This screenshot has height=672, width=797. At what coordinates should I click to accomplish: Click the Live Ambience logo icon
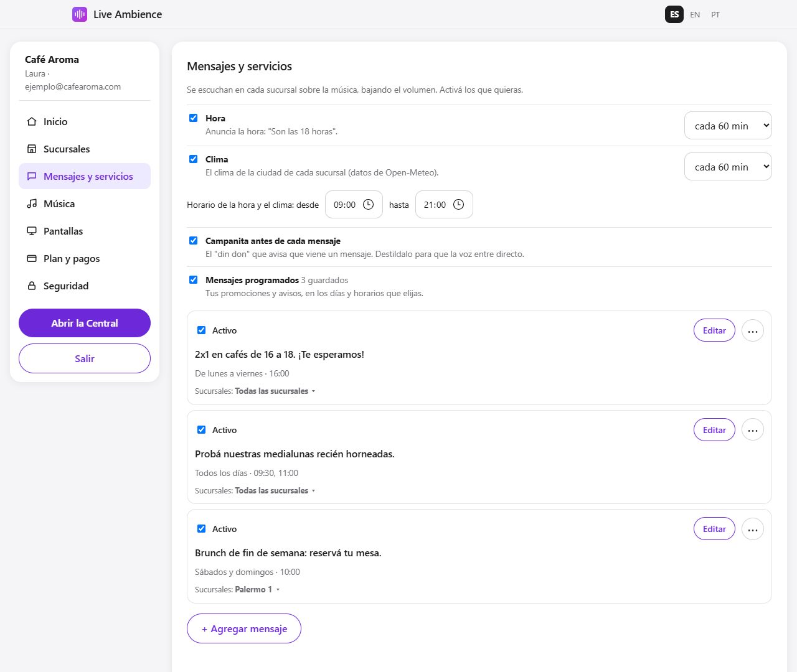(80, 14)
